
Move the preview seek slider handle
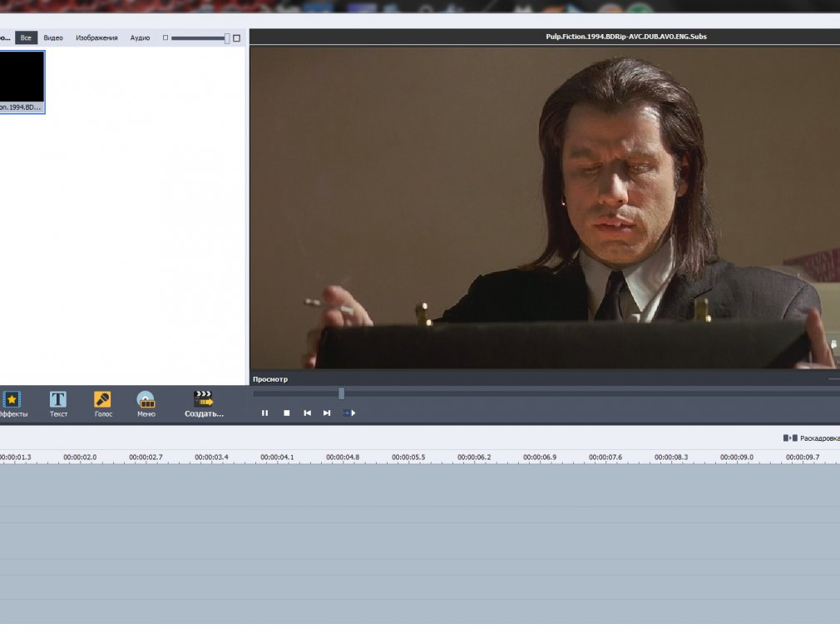coord(341,393)
